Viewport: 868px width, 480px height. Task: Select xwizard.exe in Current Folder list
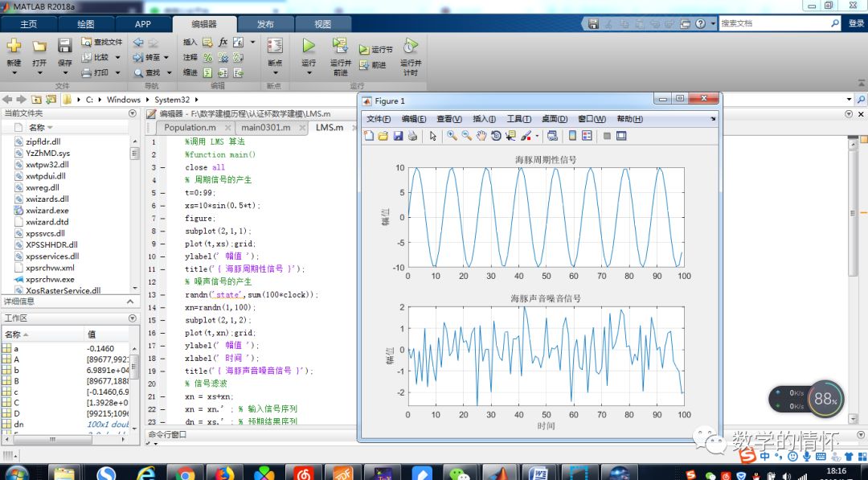[47, 211]
